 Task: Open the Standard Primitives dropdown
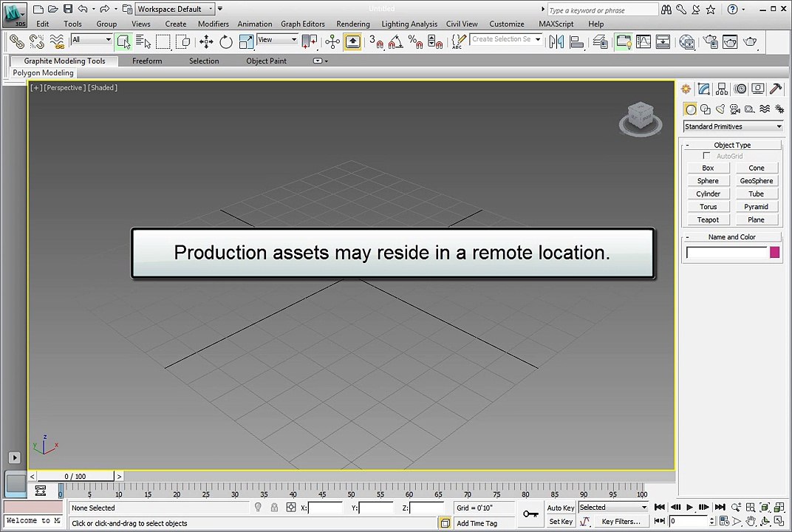[x=734, y=126]
